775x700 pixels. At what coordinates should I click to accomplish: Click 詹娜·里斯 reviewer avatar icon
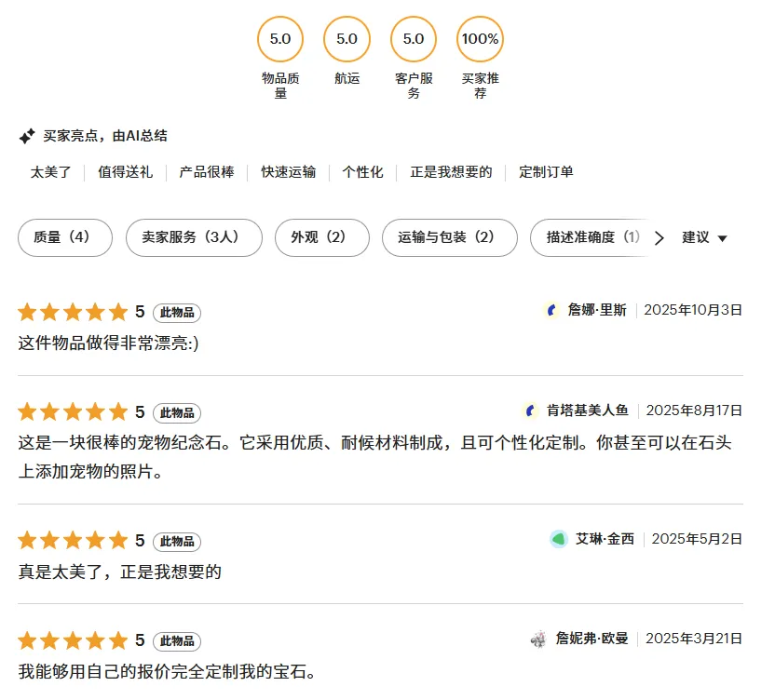click(x=551, y=310)
